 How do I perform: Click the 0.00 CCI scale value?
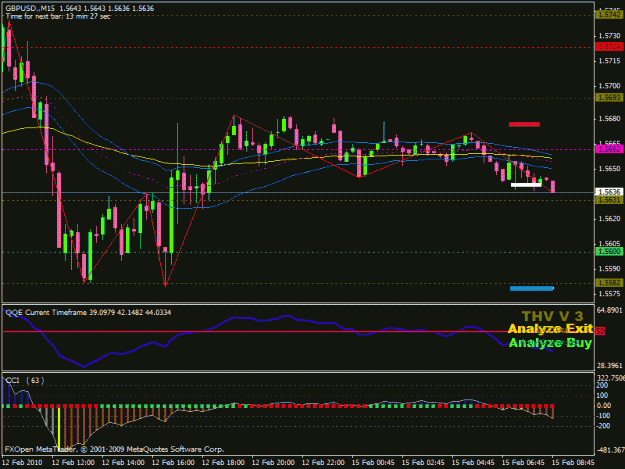[x=604, y=405]
